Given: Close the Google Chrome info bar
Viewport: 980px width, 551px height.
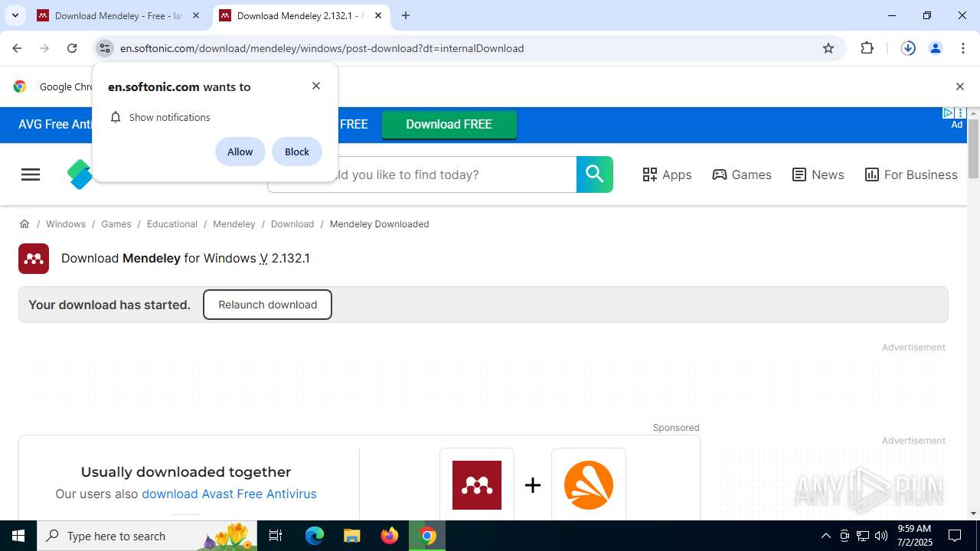Looking at the screenshot, I should click(x=959, y=86).
